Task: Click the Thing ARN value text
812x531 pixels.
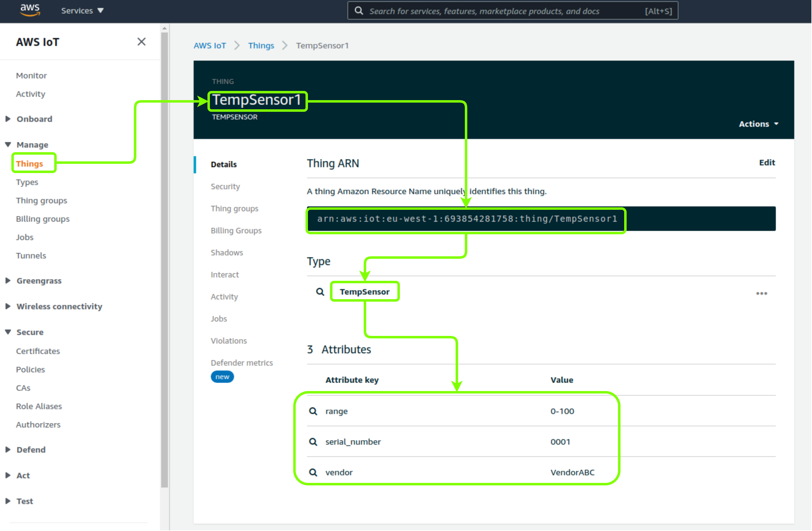Action: click(467, 219)
